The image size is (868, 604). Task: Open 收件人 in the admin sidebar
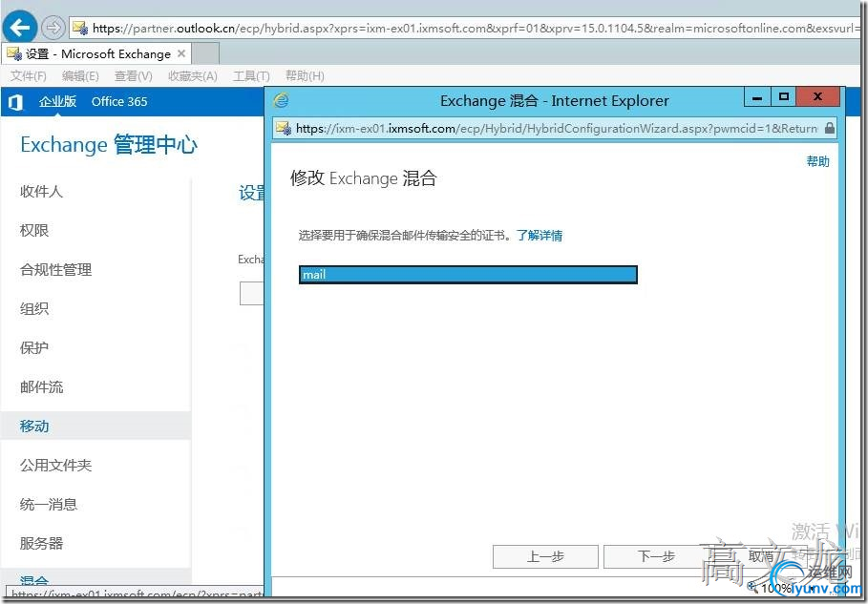(x=41, y=192)
